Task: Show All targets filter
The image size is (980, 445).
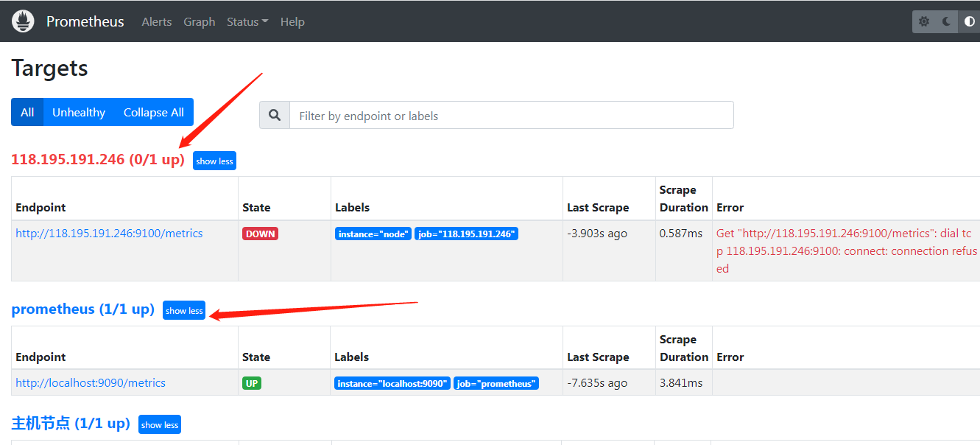Action: pos(27,112)
